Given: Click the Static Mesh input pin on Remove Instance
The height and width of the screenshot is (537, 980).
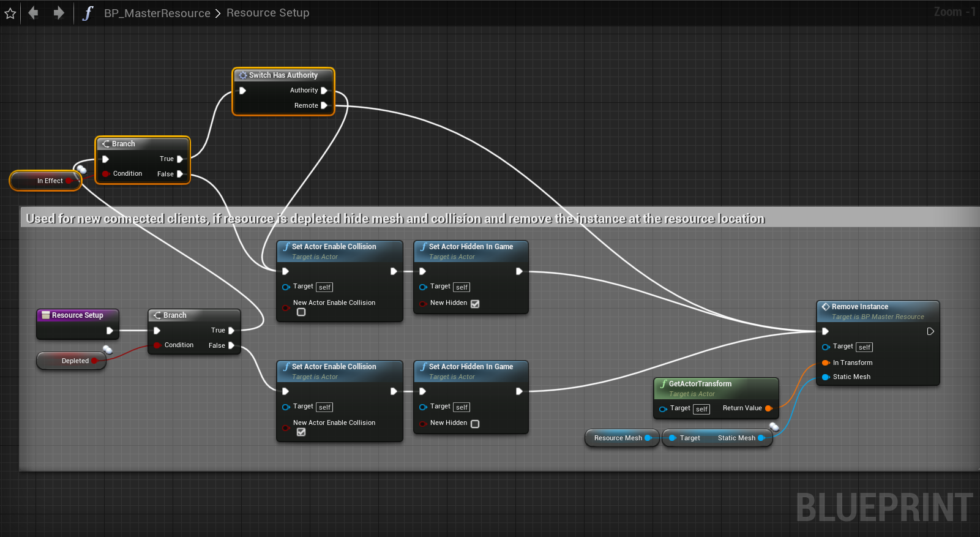Looking at the screenshot, I should (x=826, y=377).
